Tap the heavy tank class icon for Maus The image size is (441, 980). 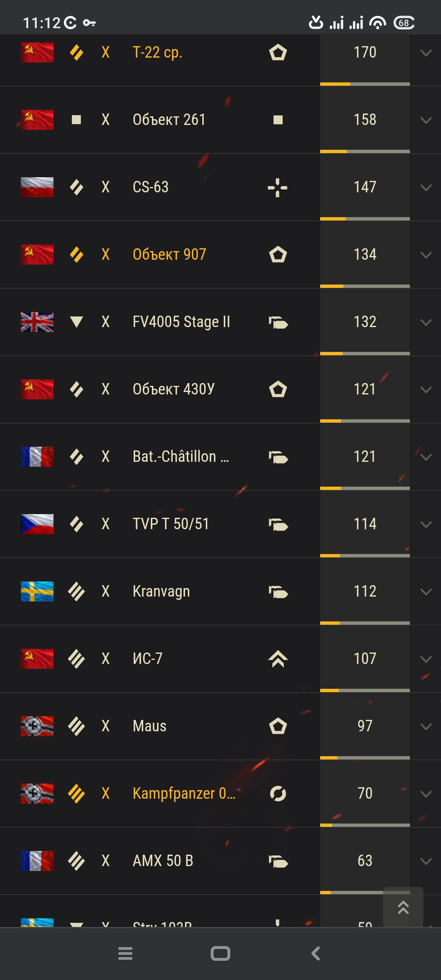(76, 726)
